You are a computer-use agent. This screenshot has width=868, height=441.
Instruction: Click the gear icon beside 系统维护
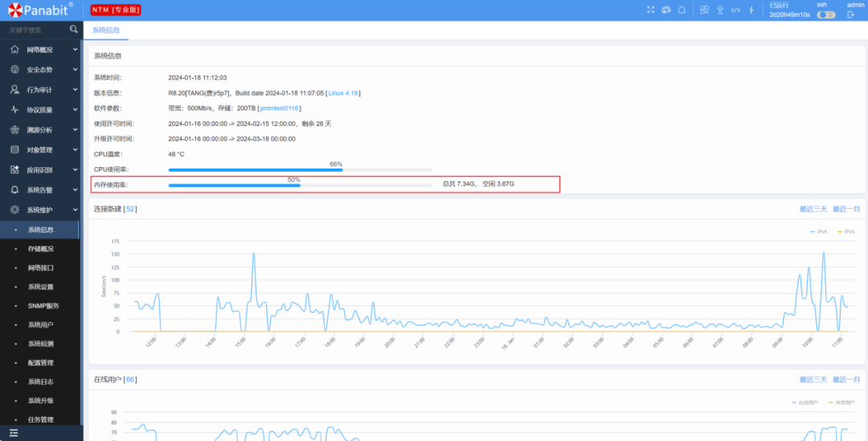(x=15, y=210)
